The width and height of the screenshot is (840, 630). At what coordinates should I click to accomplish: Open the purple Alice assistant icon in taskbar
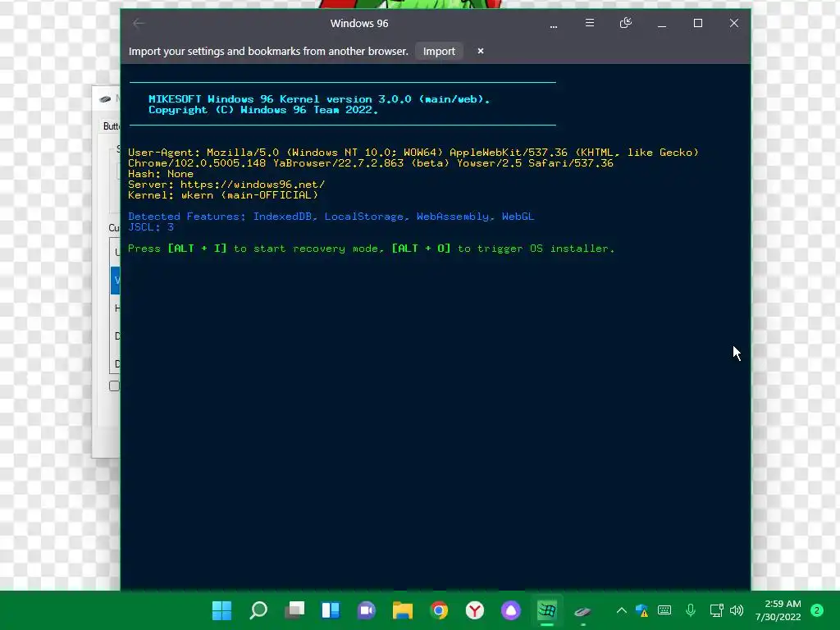coord(510,610)
